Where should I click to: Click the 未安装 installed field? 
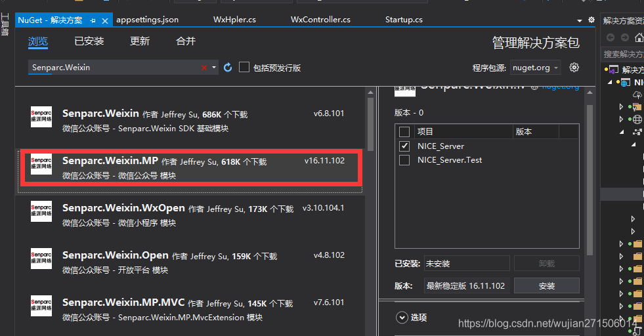tap(467, 263)
